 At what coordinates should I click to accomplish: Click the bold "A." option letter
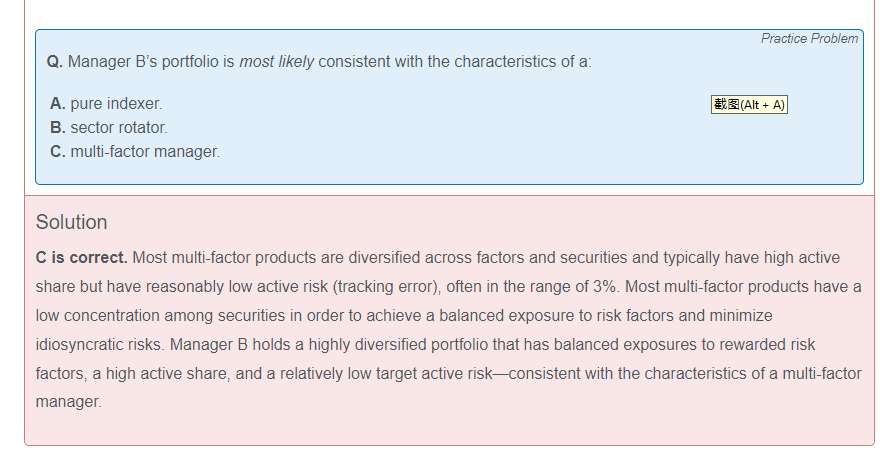57,104
